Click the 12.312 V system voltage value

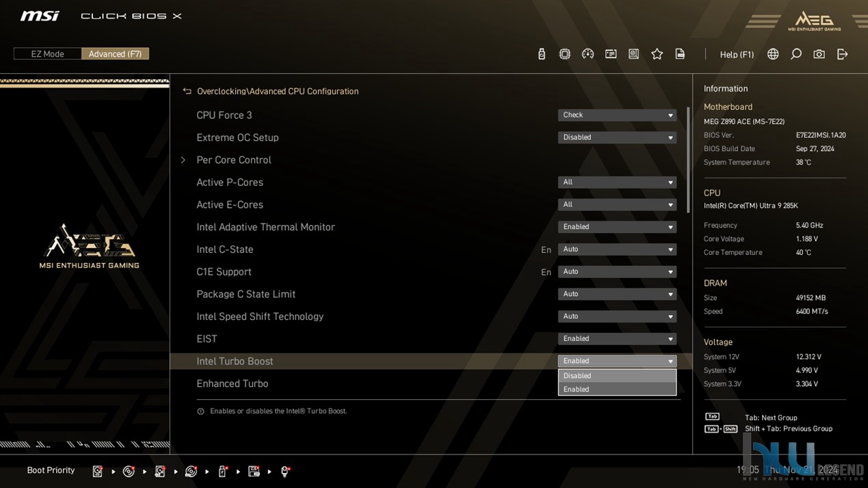tap(809, 357)
